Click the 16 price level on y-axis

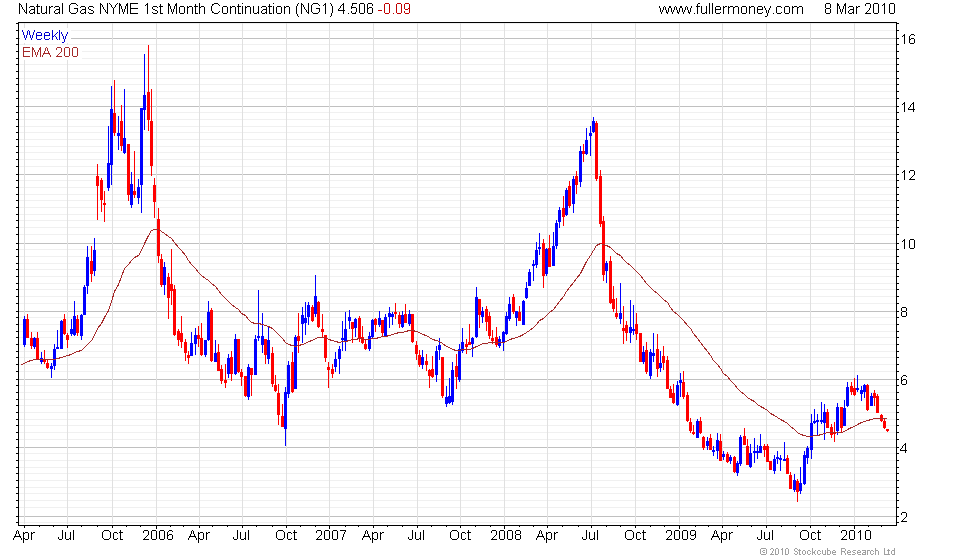(908, 39)
